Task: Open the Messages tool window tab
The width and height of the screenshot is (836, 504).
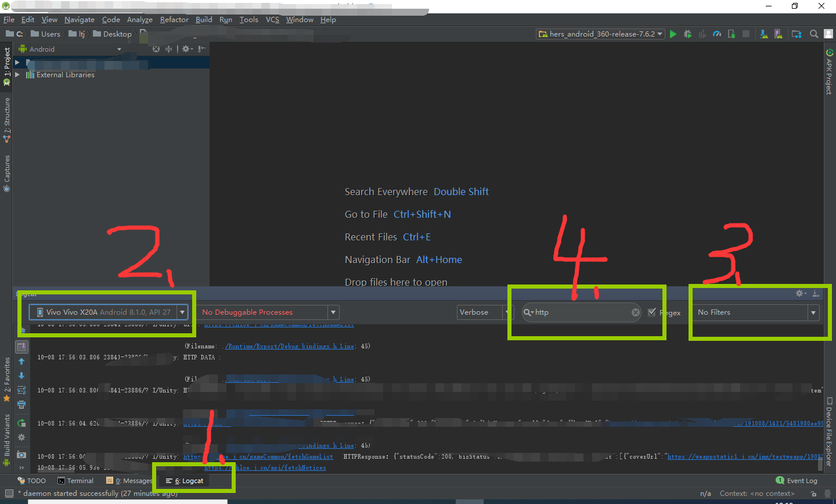Action: pos(129,481)
